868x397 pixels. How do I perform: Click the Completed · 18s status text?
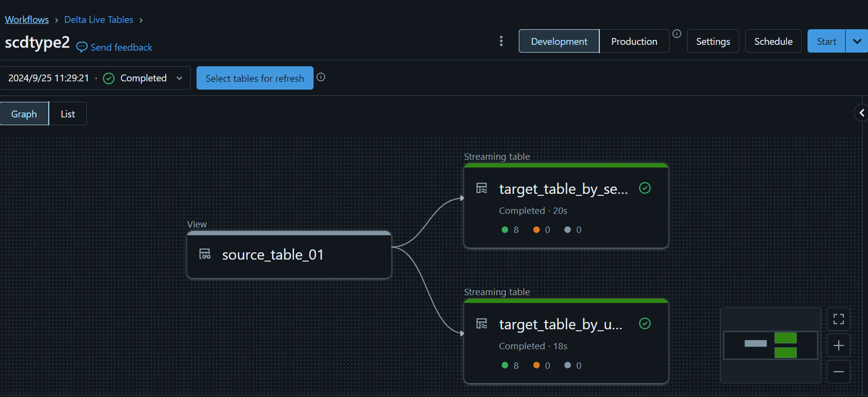533,346
